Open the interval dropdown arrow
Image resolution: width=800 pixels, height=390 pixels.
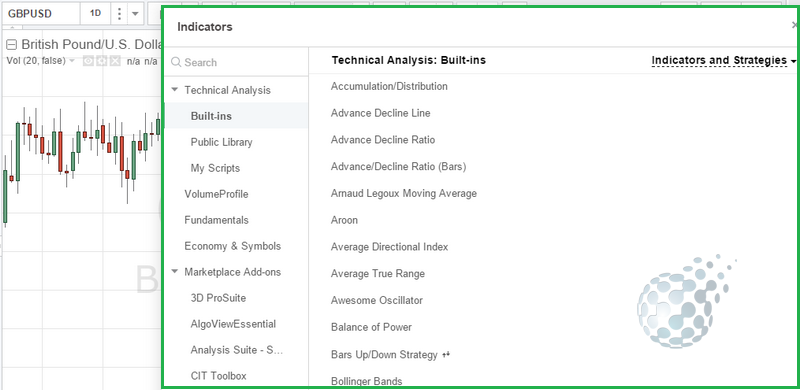point(135,14)
